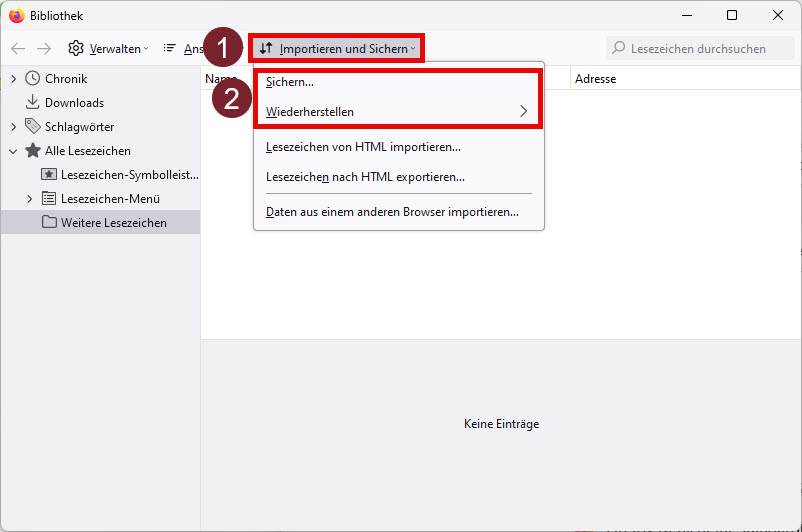Image resolution: width=802 pixels, height=532 pixels.
Task: Choose Lesezeichen von HTML importieren
Action: point(363,147)
